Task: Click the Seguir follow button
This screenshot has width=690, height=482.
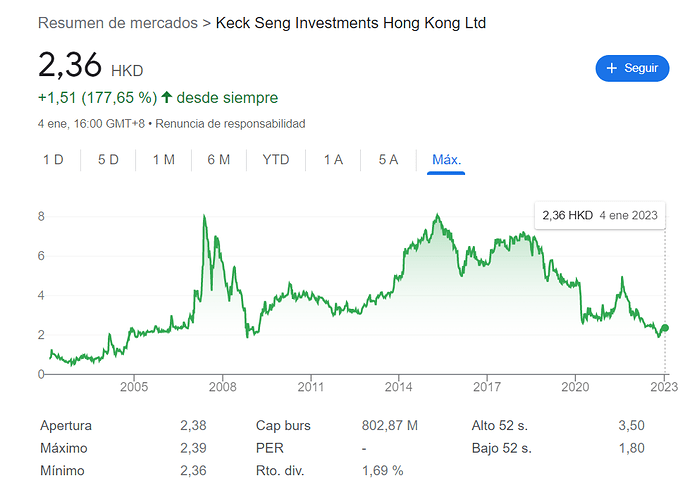Action: click(631, 68)
